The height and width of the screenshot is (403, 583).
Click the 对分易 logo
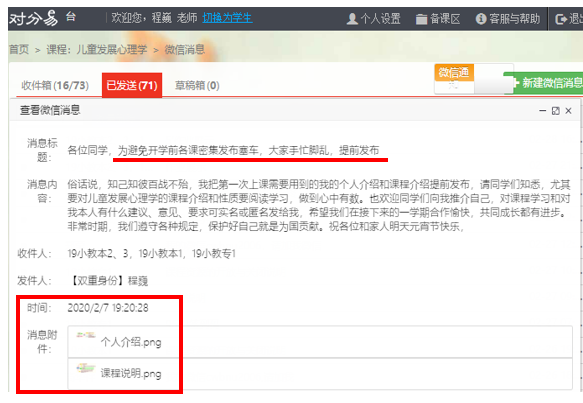click(33, 18)
